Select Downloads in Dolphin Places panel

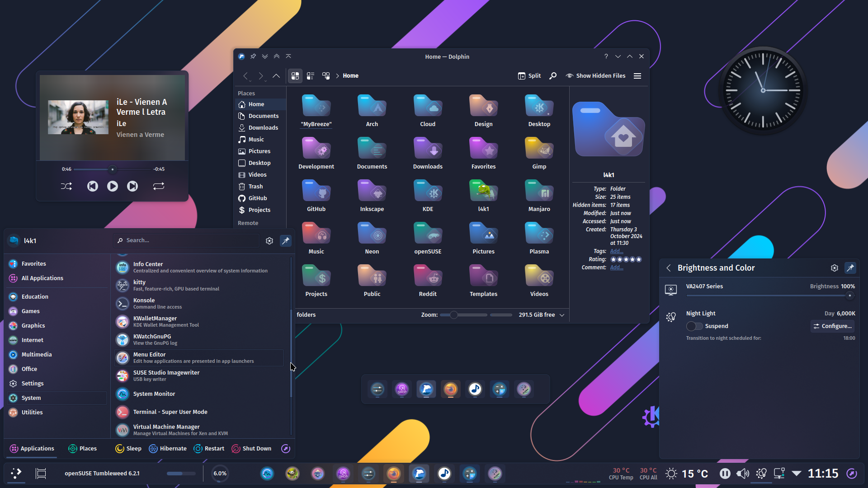pyautogui.click(x=260, y=128)
